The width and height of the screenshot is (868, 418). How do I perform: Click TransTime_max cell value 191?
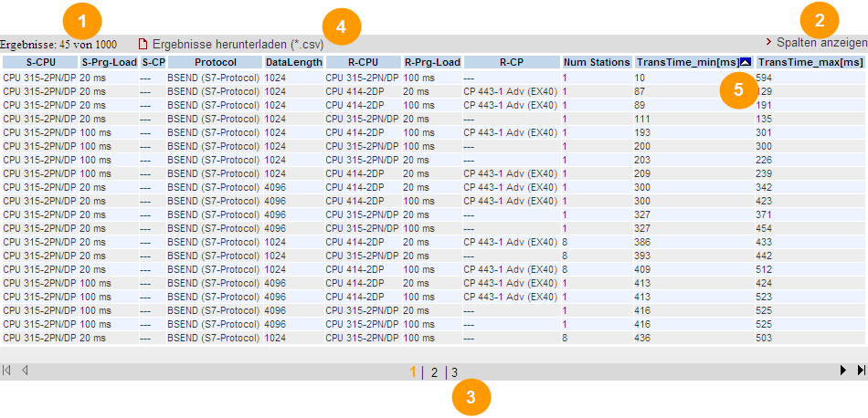coord(764,105)
